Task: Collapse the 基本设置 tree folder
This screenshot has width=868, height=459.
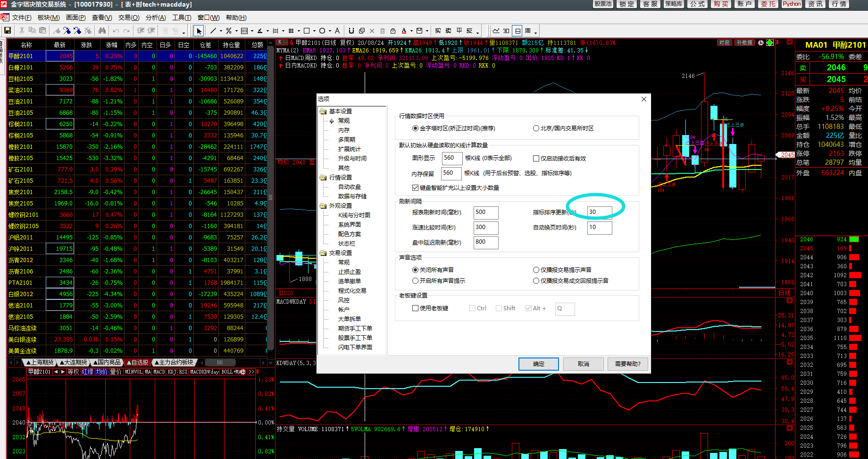Action: click(323, 111)
